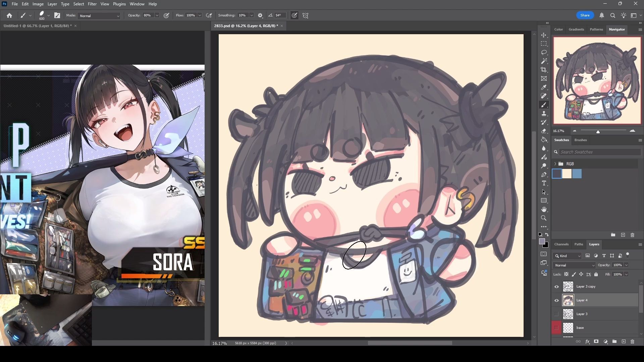The width and height of the screenshot is (644, 362).
Task: Click the Navigator zoom slider handle
Action: [598, 132]
